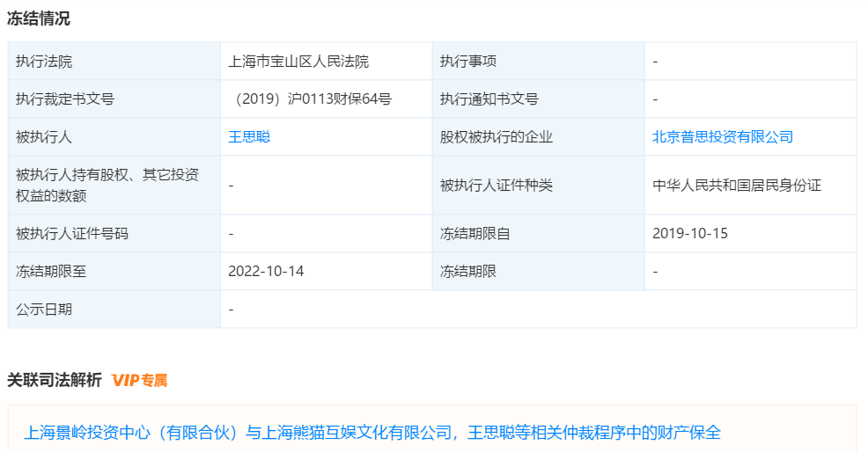Click the 中华人民共和国居民身份证 value cell
The height and width of the screenshot is (452, 868).
[737, 186]
